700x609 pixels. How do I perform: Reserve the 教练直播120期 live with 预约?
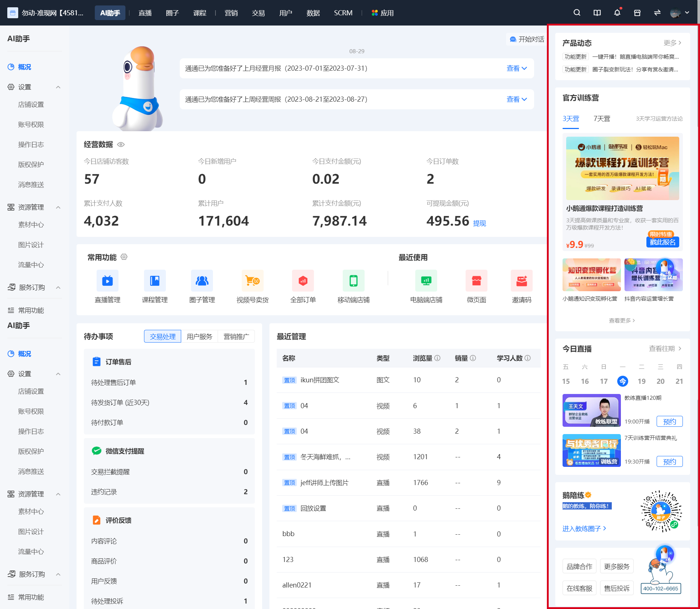click(x=669, y=421)
